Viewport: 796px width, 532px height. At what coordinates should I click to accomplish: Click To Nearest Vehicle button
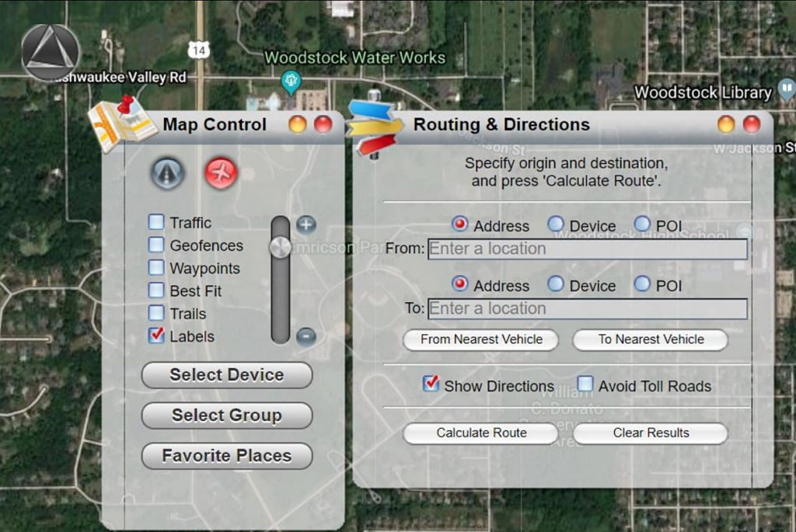click(651, 340)
